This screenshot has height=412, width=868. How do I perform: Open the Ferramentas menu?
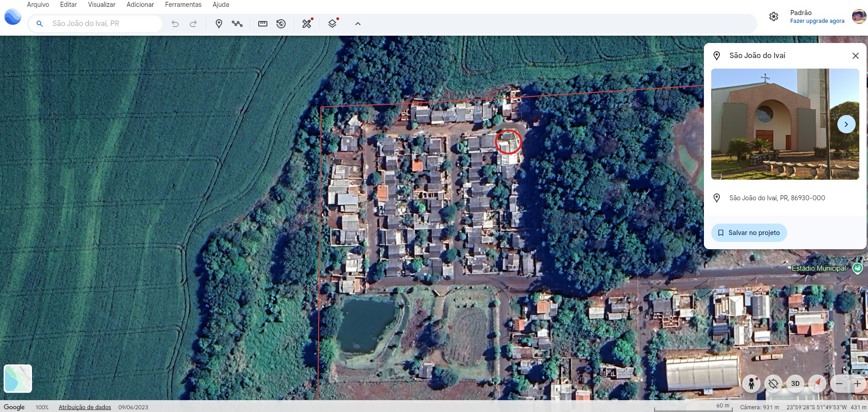click(x=183, y=5)
